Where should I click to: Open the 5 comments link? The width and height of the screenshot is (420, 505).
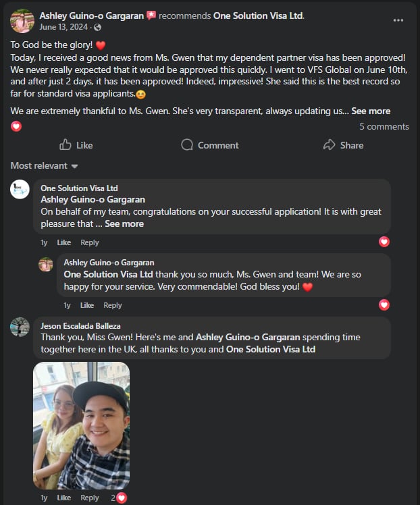pos(384,126)
